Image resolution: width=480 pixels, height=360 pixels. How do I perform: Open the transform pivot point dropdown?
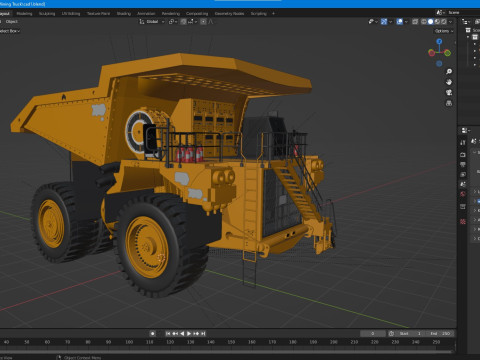tap(173, 22)
